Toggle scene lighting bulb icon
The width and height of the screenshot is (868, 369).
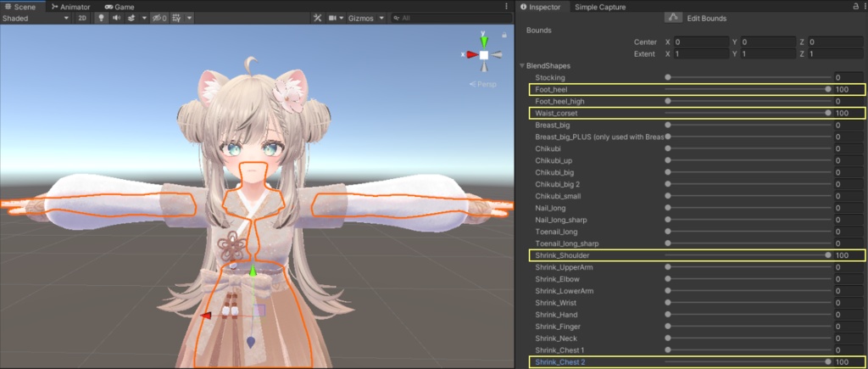click(101, 18)
